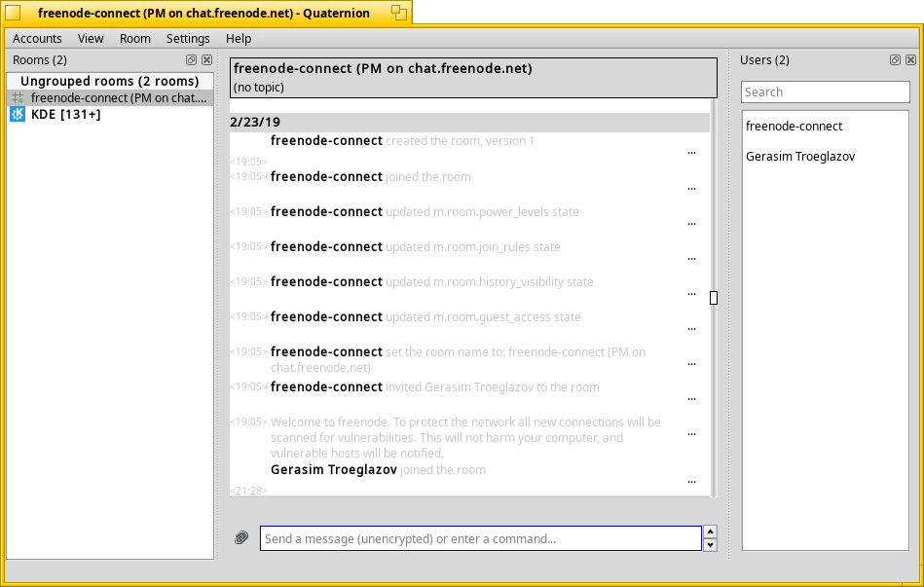
Task: Close the Users panel
Action: coord(911,59)
